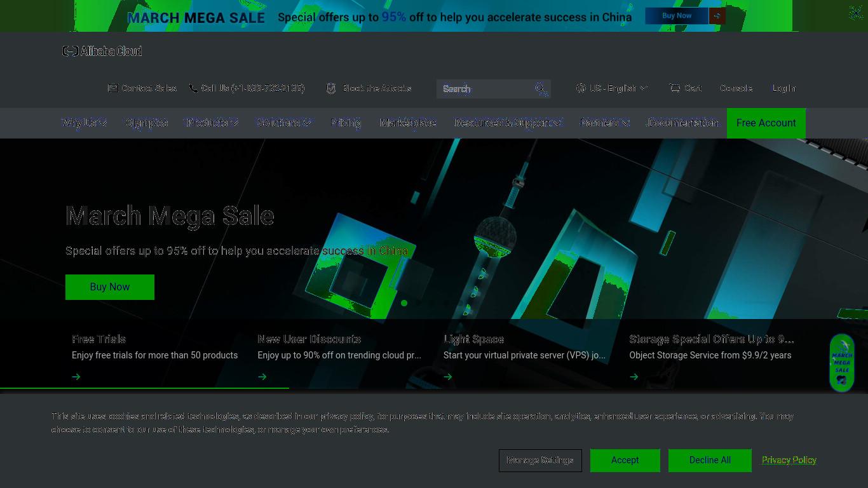The width and height of the screenshot is (868, 488).
Task: Click the arrow under Storage Special Offers
Action: point(634,377)
